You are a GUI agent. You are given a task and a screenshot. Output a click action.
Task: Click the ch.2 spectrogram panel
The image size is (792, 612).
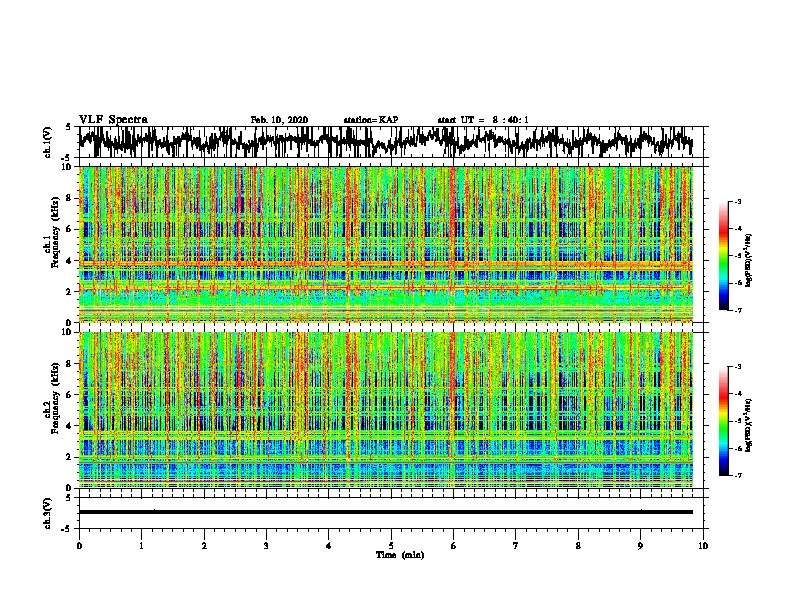385,410
